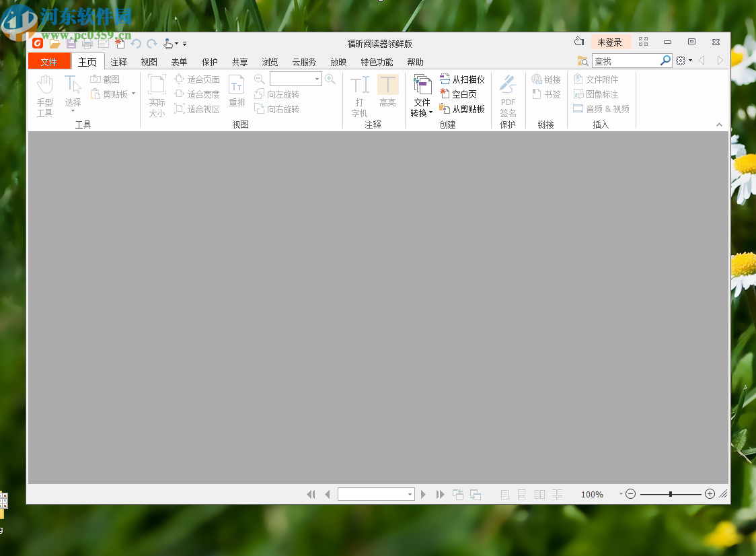The width and height of the screenshot is (756, 556).
Task: Click the ribbon zoom in magnifier
Action: (x=330, y=79)
